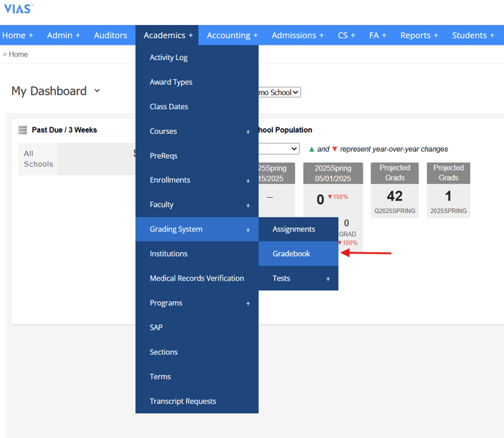Open the Accounting menu
The height and width of the screenshot is (438, 504).
pyautogui.click(x=232, y=35)
